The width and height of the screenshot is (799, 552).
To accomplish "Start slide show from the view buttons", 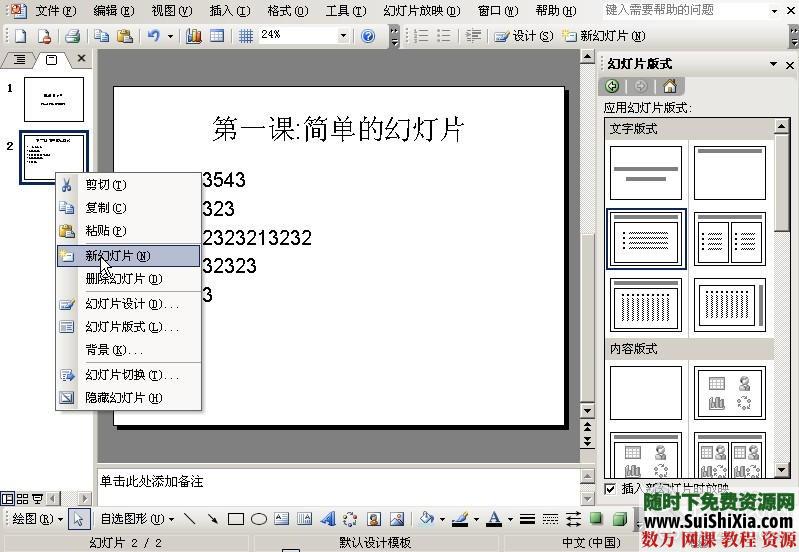I will [38, 498].
